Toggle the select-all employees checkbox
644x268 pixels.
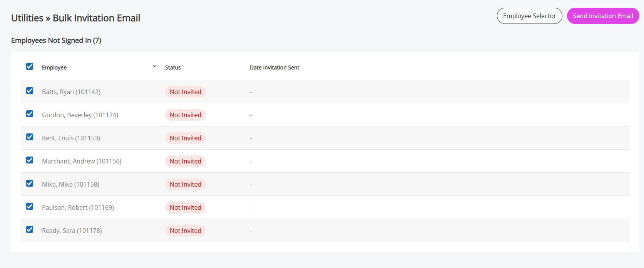click(30, 66)
